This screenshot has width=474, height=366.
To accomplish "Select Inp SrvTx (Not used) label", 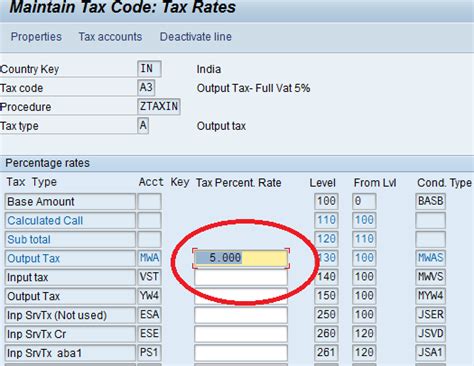I will (70, 315).
